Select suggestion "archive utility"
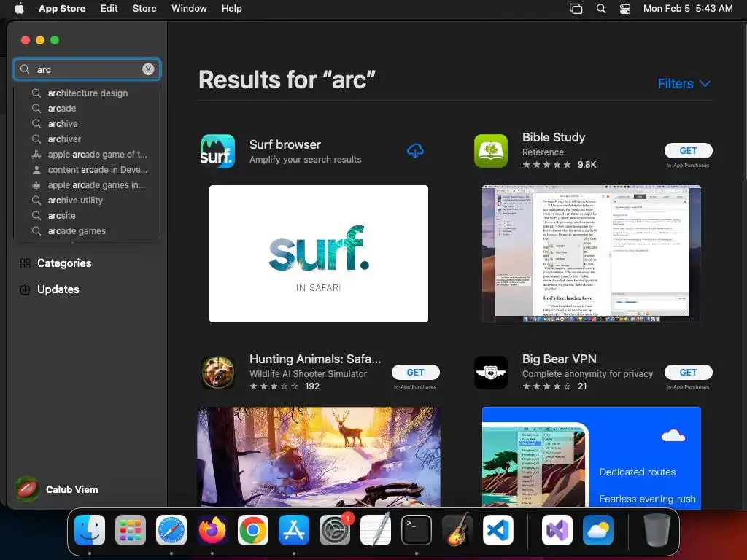 [88, 201]
